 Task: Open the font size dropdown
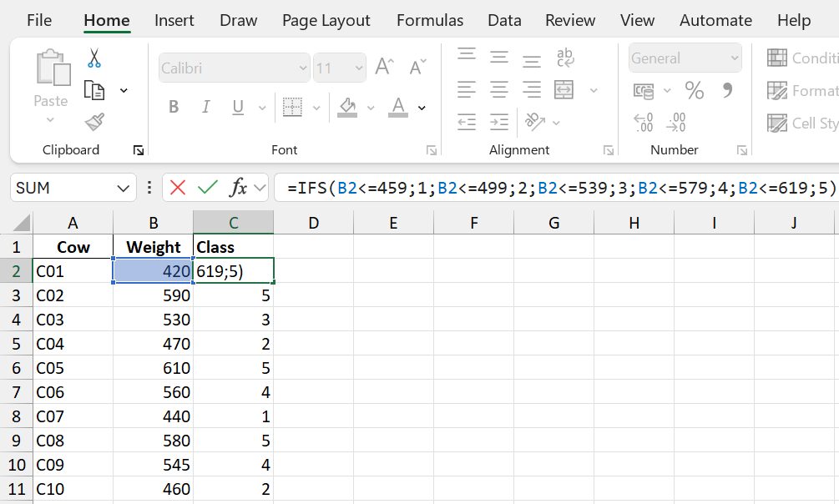(359, 68)
